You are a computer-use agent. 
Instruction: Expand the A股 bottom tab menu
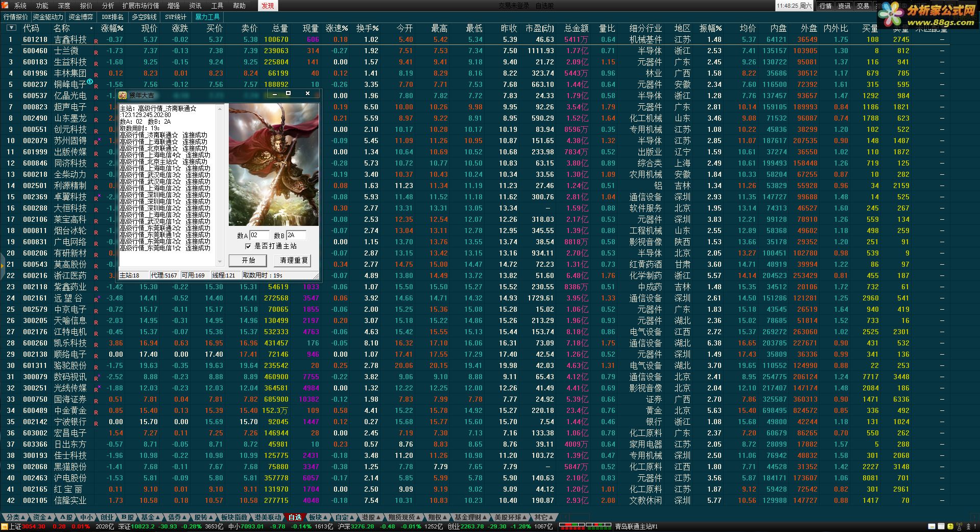coord(66,517)
